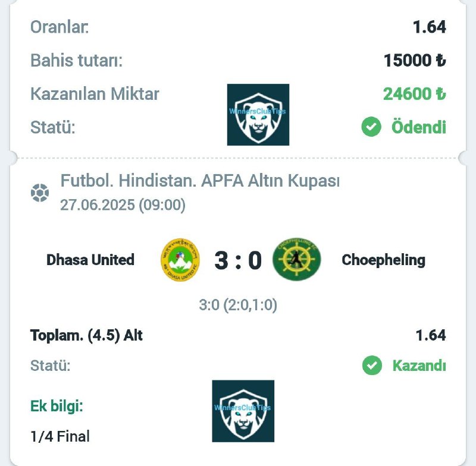
Task: Click the 27.06.2025 (09:00) match date
Action: (123, 205)
